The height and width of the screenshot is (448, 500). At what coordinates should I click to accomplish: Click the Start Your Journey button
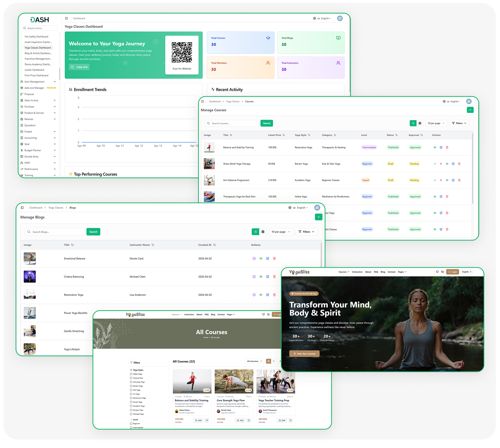coord(304,354)
